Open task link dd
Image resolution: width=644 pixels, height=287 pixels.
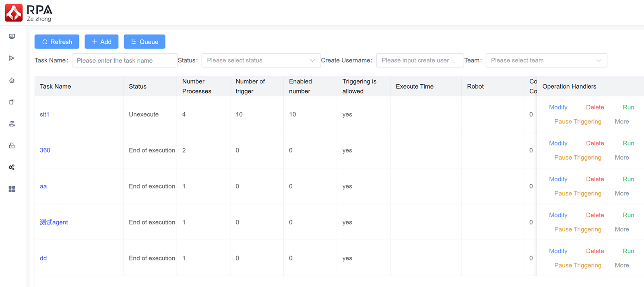click(43, 258)
